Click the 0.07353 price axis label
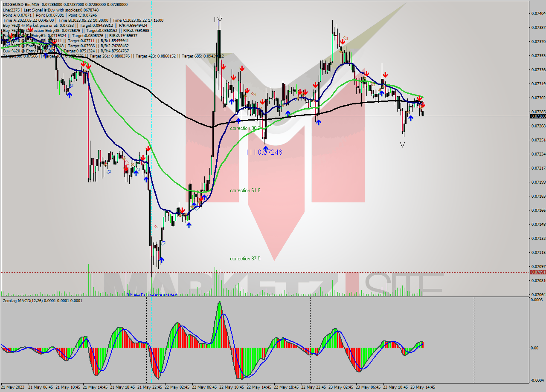The height and width of the screenshot is (392, 546). pos(538,55)
